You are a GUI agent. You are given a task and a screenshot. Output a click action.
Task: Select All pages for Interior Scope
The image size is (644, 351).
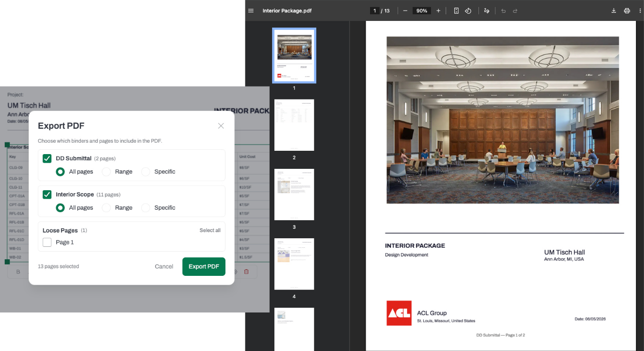(60, 208)
